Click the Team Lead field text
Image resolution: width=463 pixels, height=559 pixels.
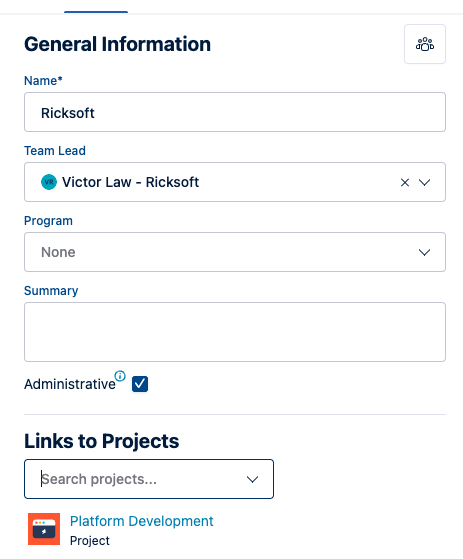[130, 182]
